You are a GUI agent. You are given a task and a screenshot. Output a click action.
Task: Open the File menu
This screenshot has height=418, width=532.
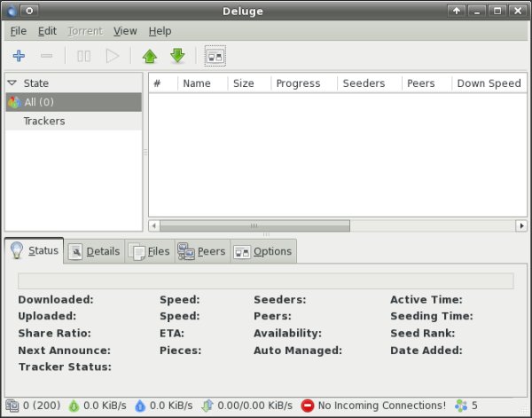19,31
